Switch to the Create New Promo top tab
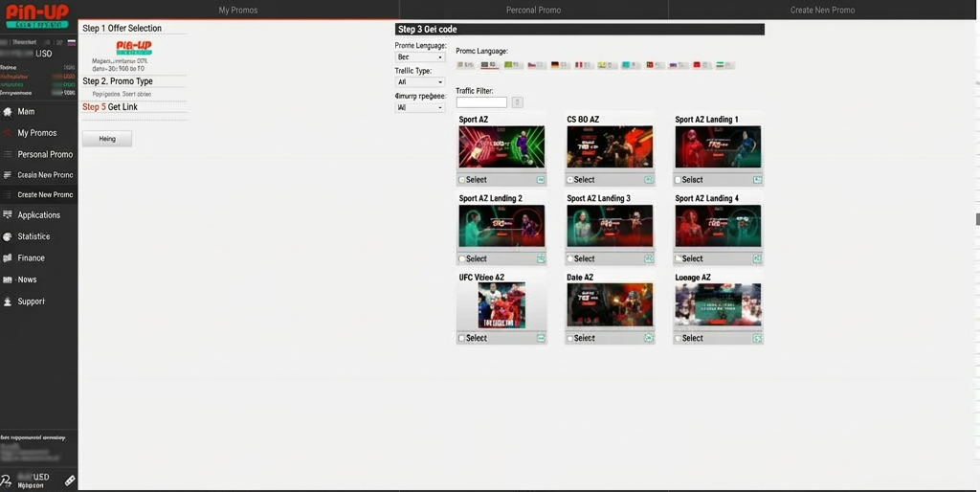Viewport: 980px width, 492px height. click(x=822, y=10)
